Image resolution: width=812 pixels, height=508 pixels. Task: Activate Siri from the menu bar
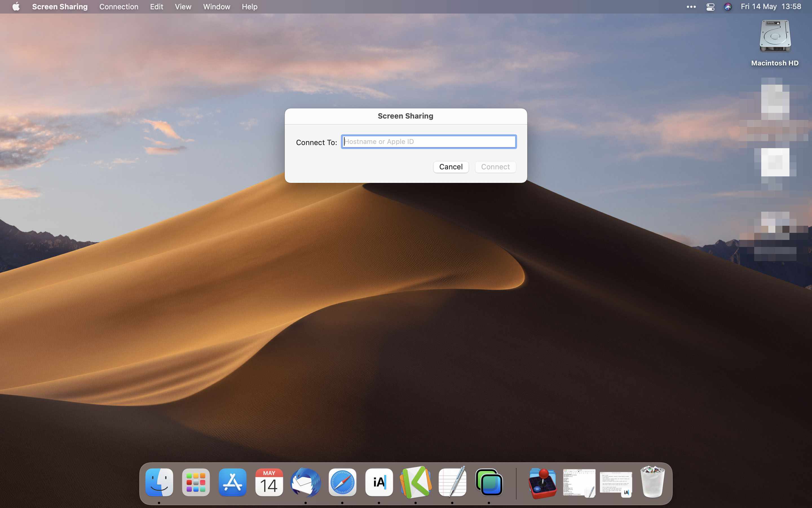pos(728,7)
